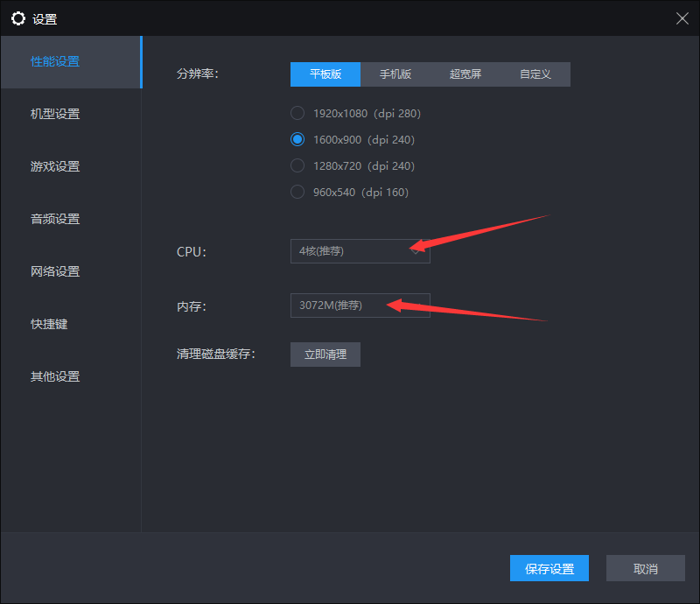The width and height of the screenshot is (700, 604).
Task: Select the 1280x720 (dpi 240) resolution
Action: 297,165
